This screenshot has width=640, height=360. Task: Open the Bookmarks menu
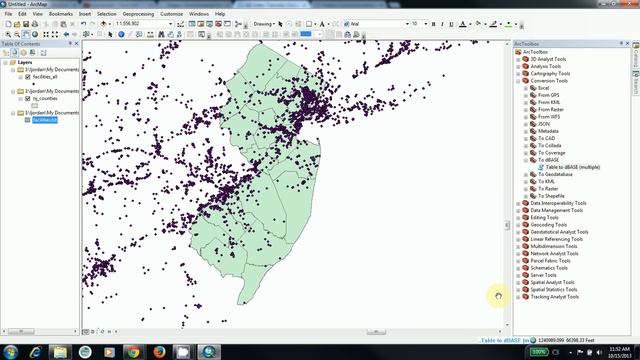tap(61, 14)
